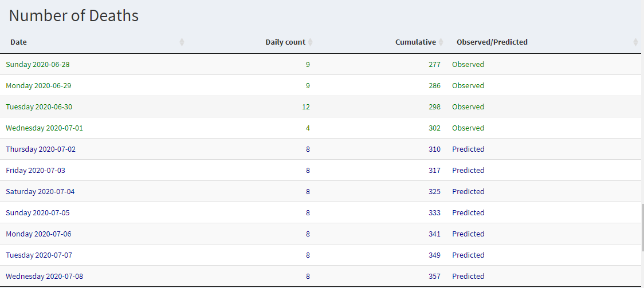This screenshot has height=288, width=644.
Task: Click cumulative value 302 for Wednesday 2020-07-01
Action: click(434, 128)
